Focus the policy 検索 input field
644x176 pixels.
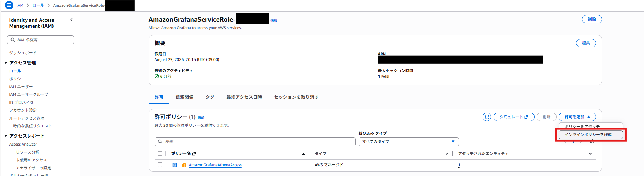point(255,142)
